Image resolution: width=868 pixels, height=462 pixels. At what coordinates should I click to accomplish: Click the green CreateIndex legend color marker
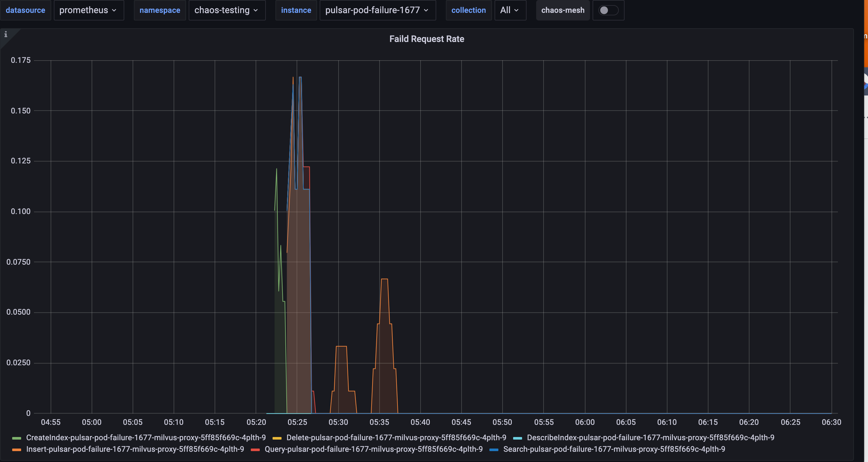tap(17, 437)
